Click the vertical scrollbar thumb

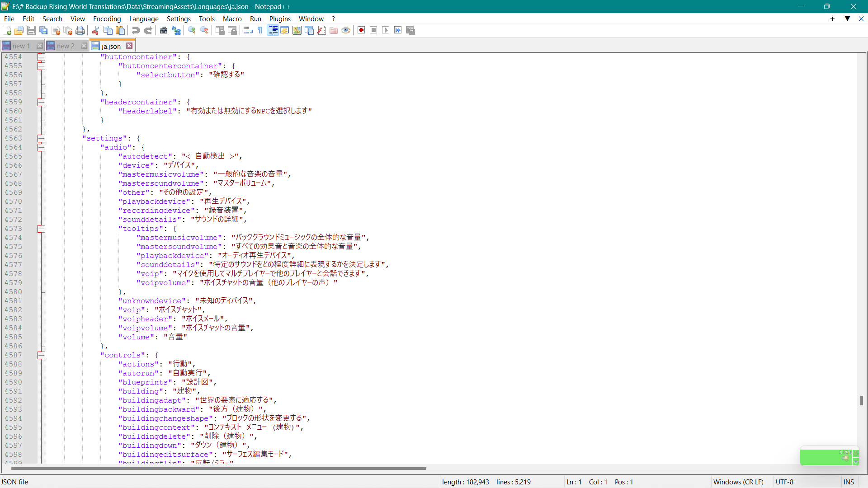click(x=862, y=400)
